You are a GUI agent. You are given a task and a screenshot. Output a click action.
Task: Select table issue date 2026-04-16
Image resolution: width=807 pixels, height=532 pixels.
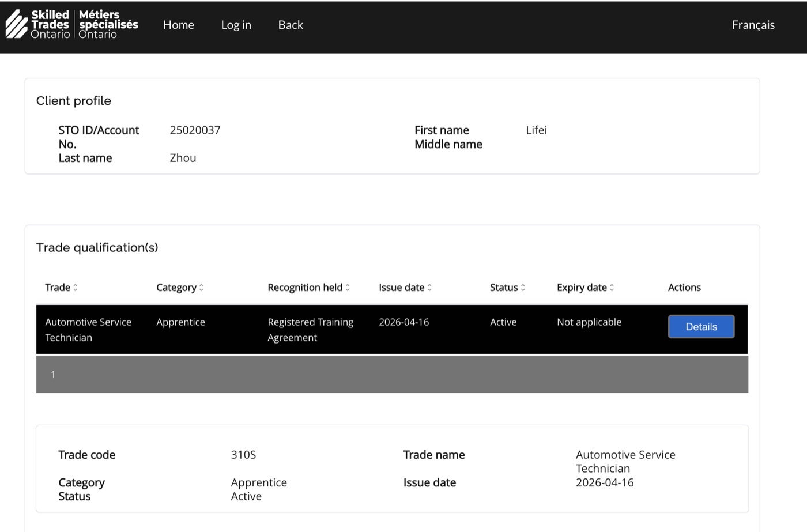pyautogui.click(x=404, y=322)
